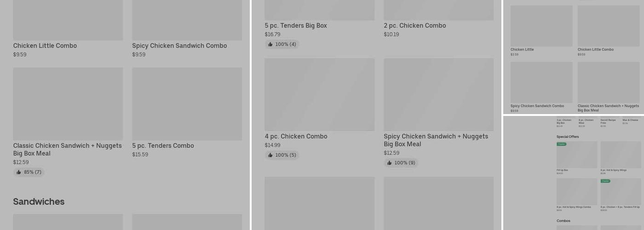Open the 5 pc. Tenders Combo image
The width and height of the screenshot is (644, 230).
[187, 104]
